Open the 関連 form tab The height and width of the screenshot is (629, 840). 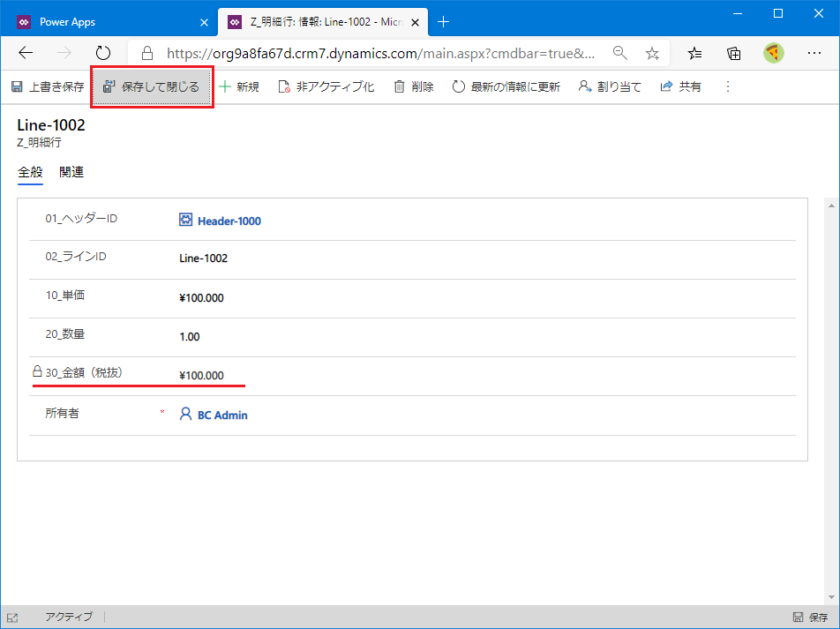coord(71,172)
